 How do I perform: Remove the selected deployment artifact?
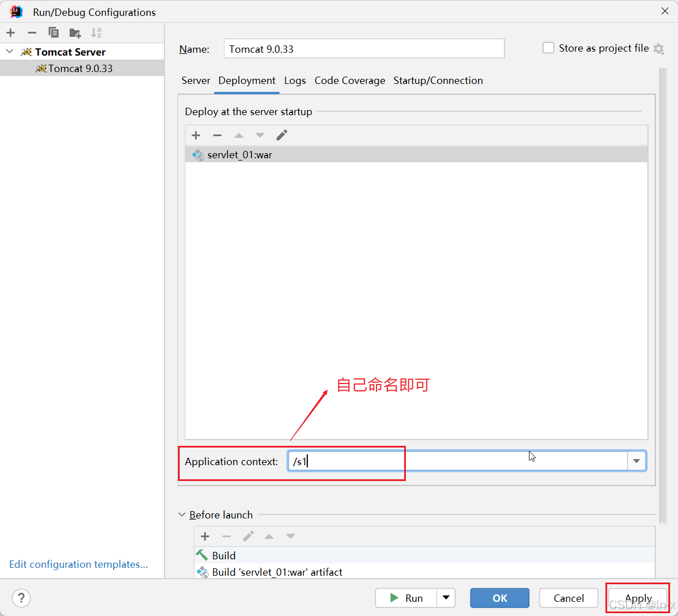(x=218, y=136)
